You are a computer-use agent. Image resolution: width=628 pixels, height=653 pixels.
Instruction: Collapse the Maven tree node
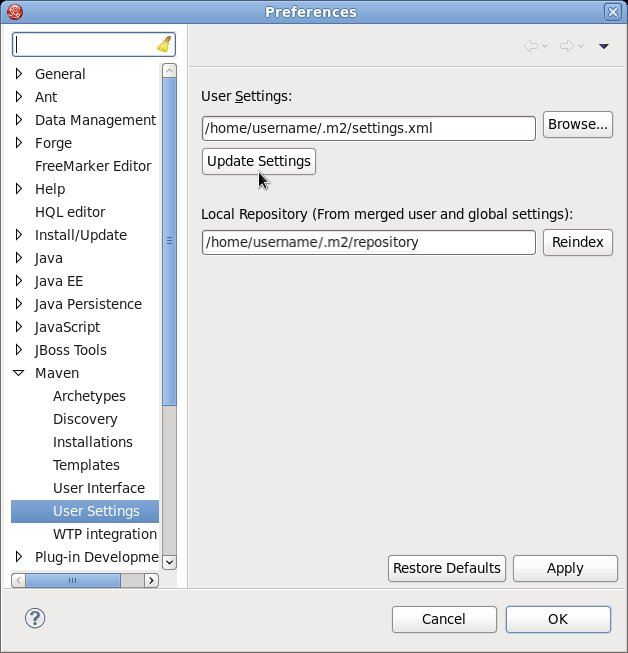pos(19,373)
